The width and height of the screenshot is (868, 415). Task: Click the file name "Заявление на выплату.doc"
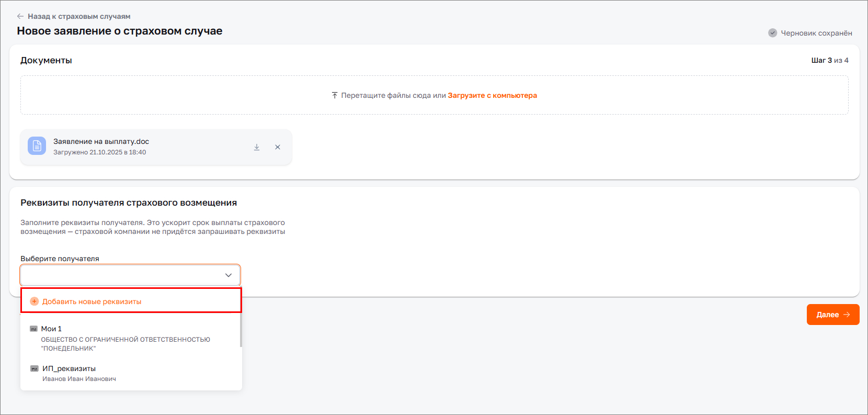click(x=101, y=141)
